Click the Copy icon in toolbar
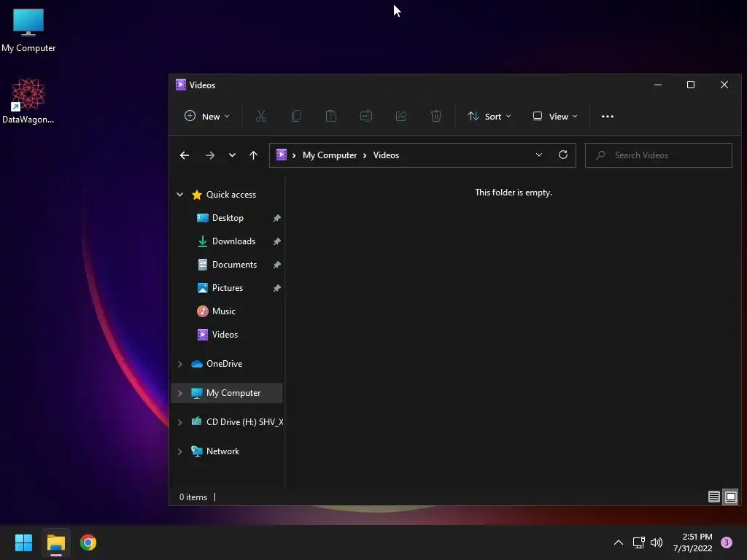 (296, 116)
